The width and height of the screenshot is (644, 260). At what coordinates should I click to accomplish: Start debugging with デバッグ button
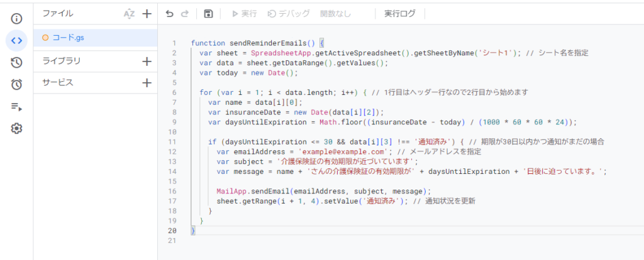pyautogui.click(x=289, y=14)
